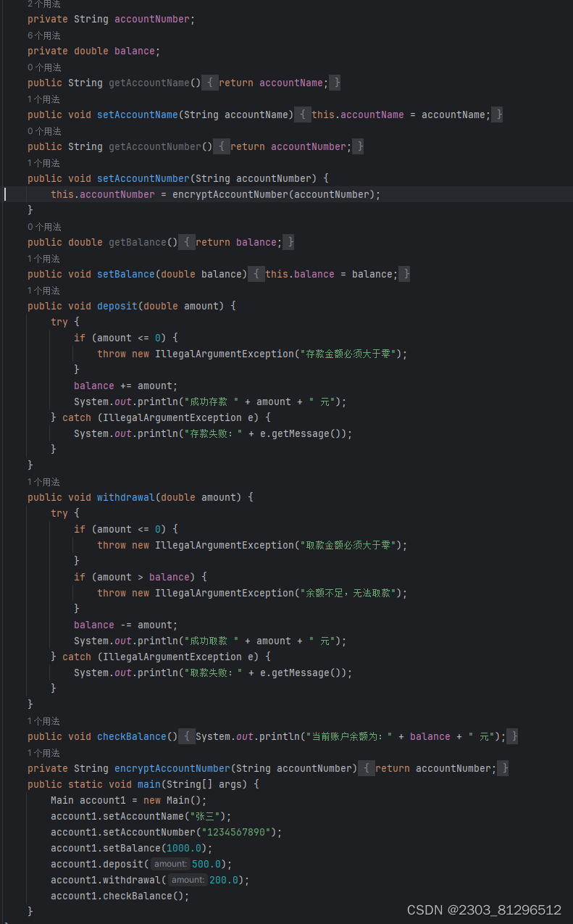
Task: Open the 0个用法 hint above getAccountName
Action: pyautogui.click(x=44, y=67)
